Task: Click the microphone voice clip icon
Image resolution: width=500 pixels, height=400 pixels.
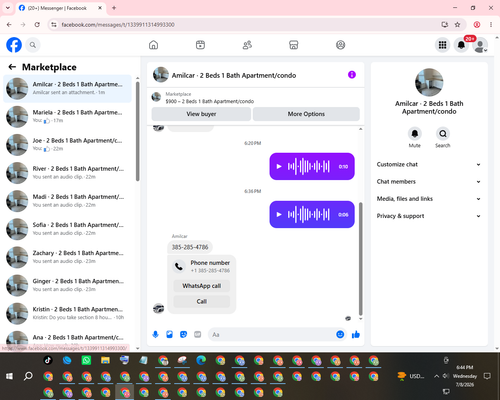Action: point(155,334)
